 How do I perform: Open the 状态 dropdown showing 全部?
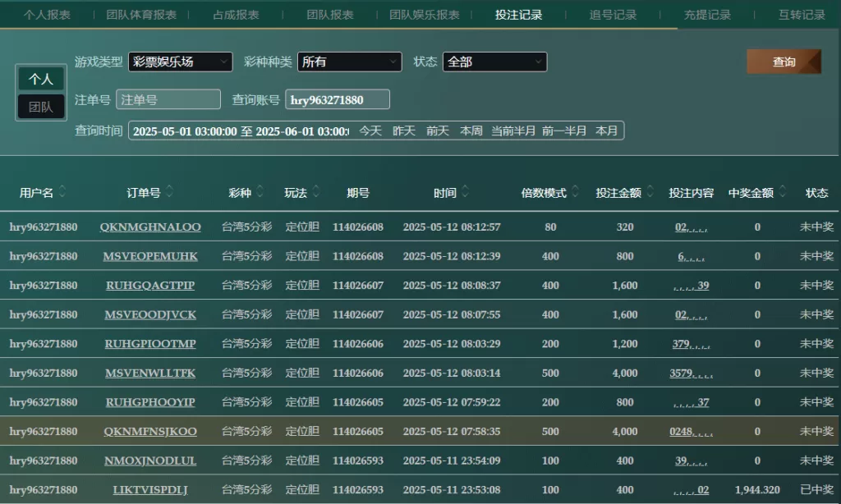click(494, 62)
